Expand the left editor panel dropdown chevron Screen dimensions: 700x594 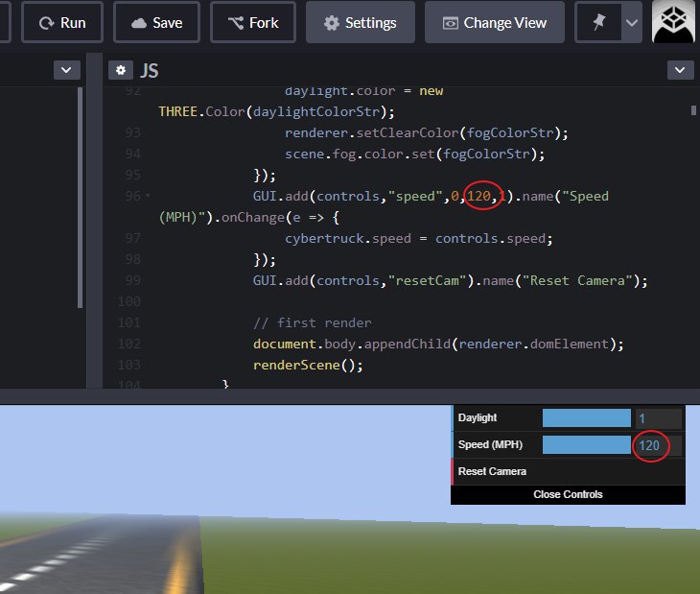tap(66, 70)
